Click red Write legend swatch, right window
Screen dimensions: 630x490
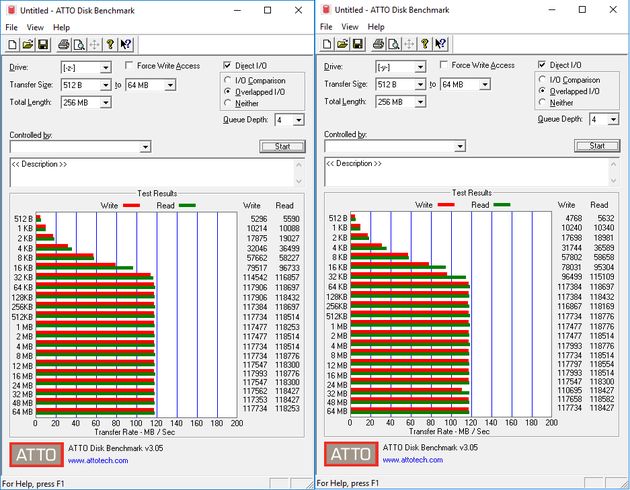pos(446,204)
